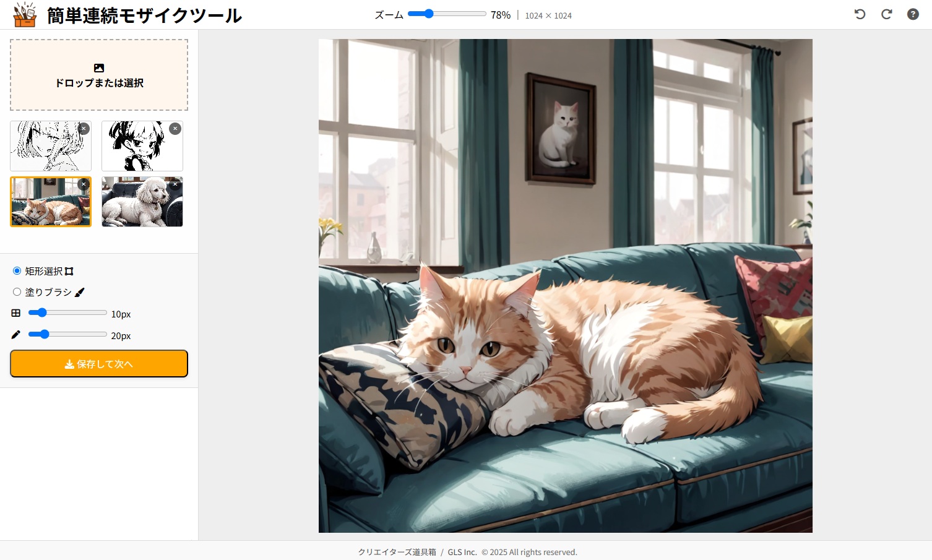Image resolution: width=932 pixels, height=560 pixels.
Task: Remove the first sketch girl thumbnail
Action: pyautogui.click(x=84, y=129)
